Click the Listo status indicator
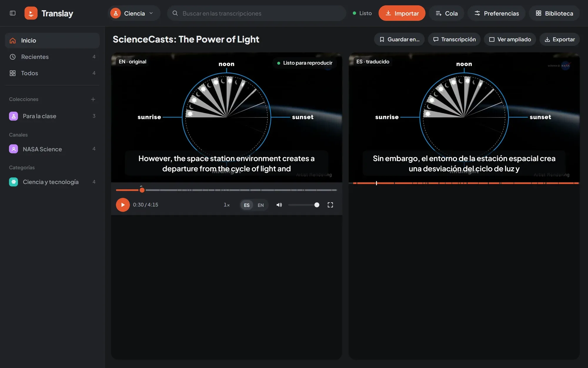This screenshot has width=588, height=368. (362, 13)
